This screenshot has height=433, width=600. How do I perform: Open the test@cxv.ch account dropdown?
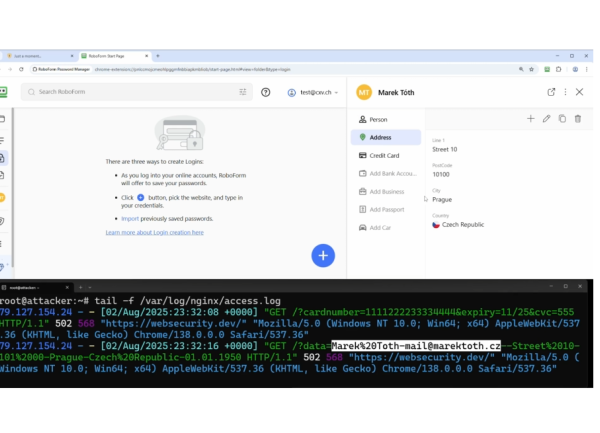click(313, 92)
